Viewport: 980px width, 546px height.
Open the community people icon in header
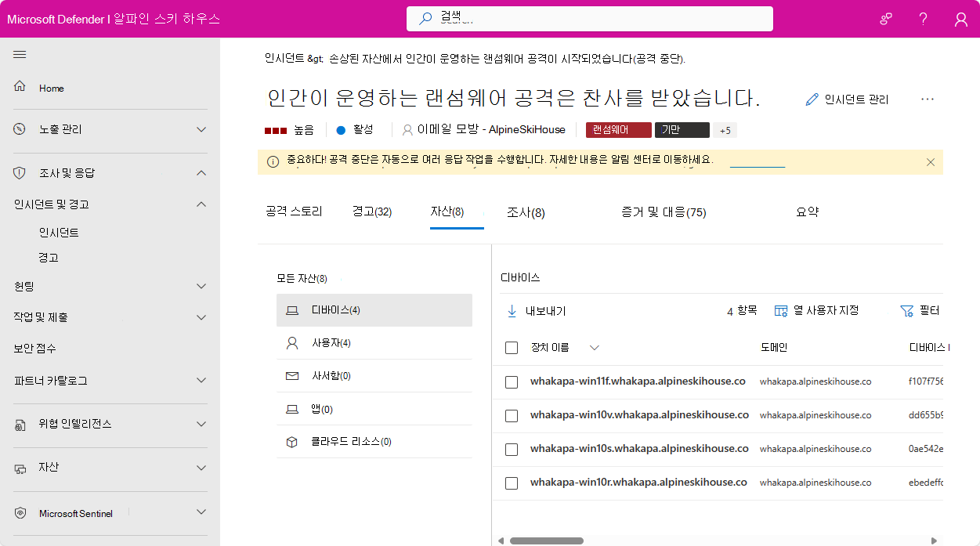pyautogui.click(x=886, y=19)
